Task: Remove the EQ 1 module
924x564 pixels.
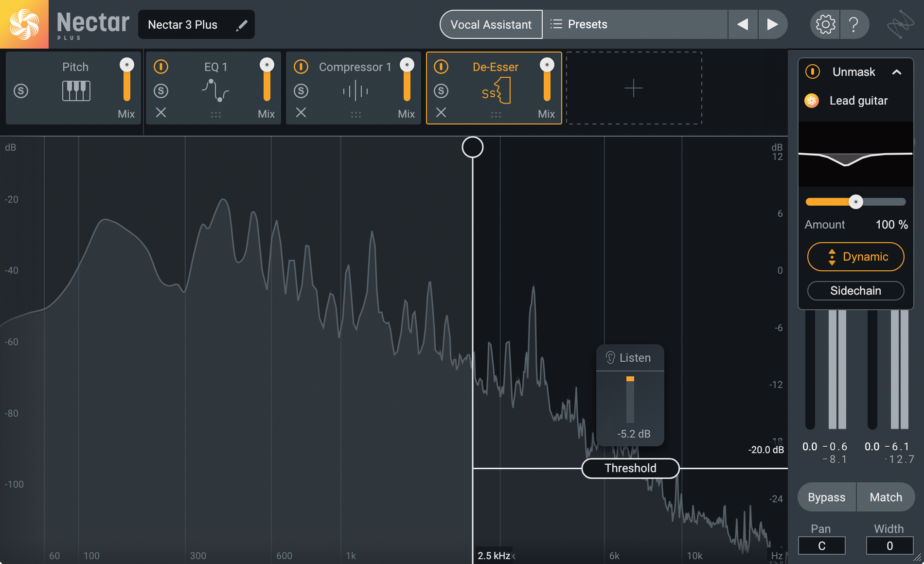Action: point(161,113)
